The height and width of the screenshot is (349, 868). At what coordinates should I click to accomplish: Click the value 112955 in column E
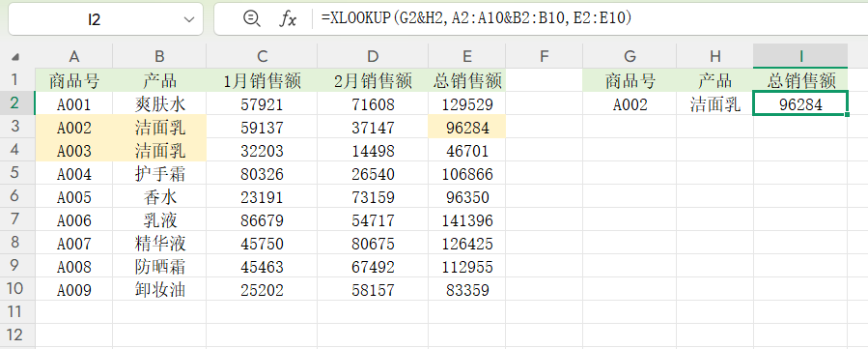click(x=467, y=267)
